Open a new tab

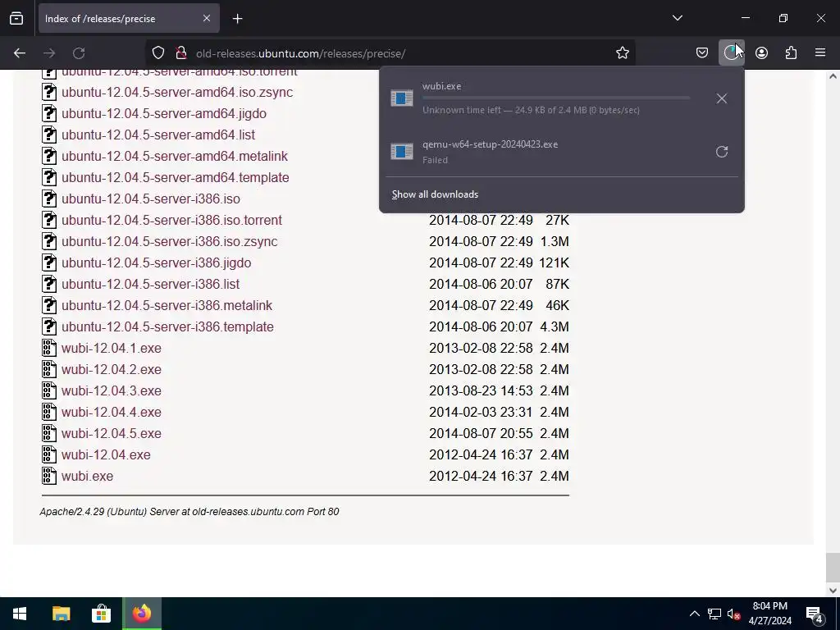click(237, 19)
